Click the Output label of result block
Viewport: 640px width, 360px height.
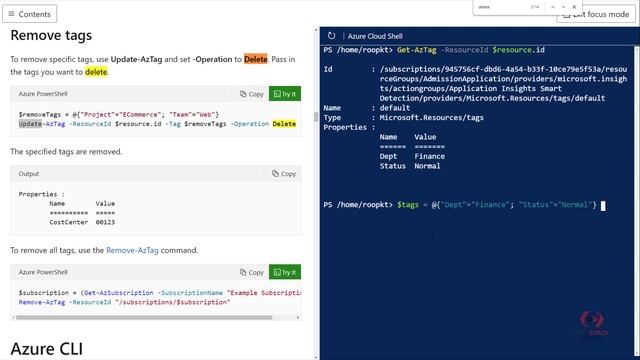coord(29,173)
